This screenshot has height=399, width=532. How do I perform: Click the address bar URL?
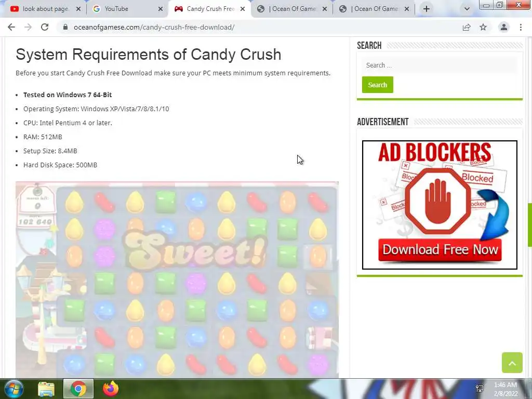[154, 27]
